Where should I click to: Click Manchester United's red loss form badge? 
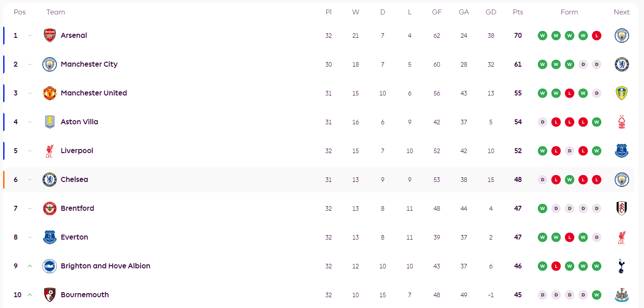570,93
